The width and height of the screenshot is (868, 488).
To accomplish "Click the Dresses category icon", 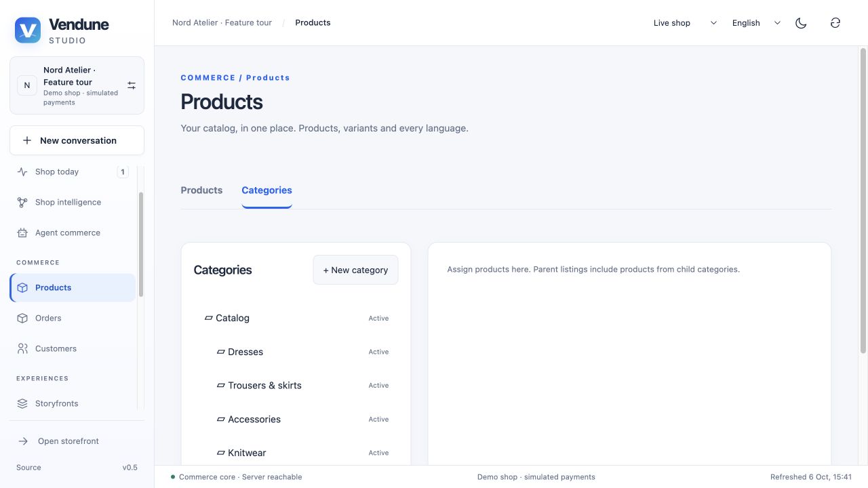I will click(221, 352).
